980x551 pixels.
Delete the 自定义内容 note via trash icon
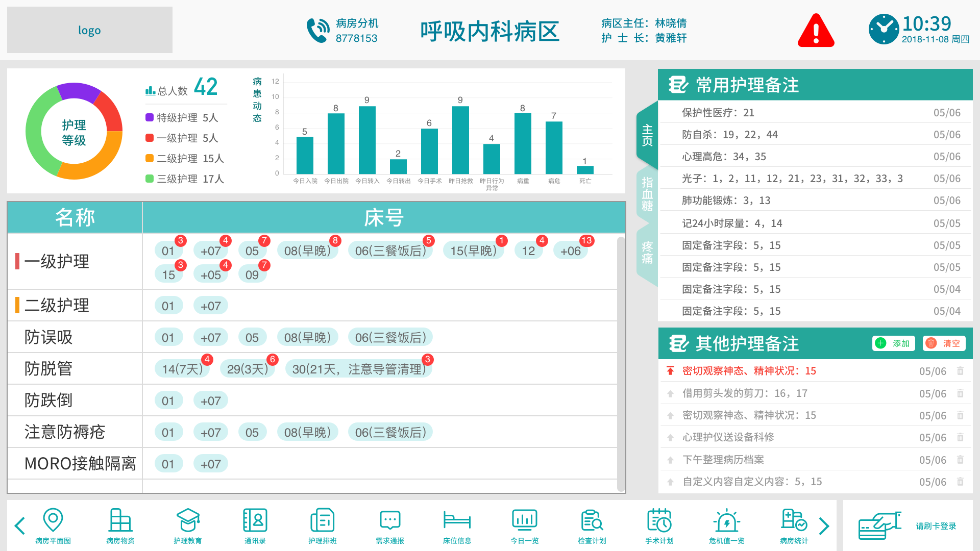[960, 482]
